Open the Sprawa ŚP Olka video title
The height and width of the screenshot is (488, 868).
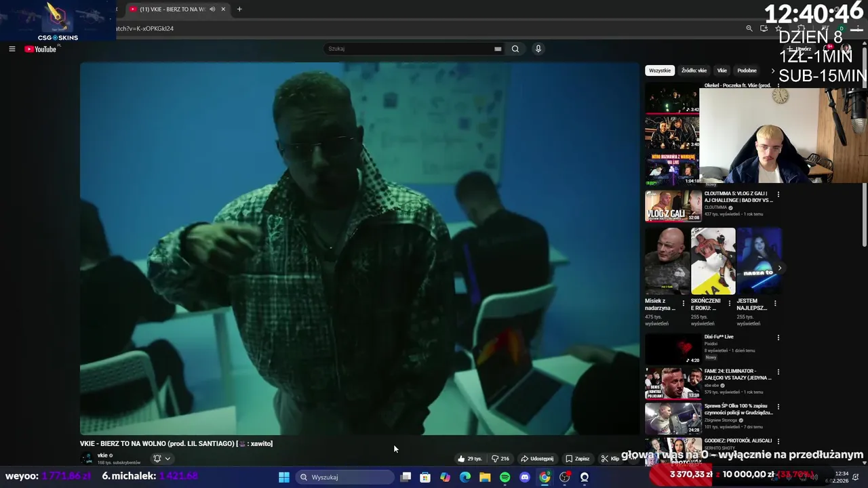[738, 409]
